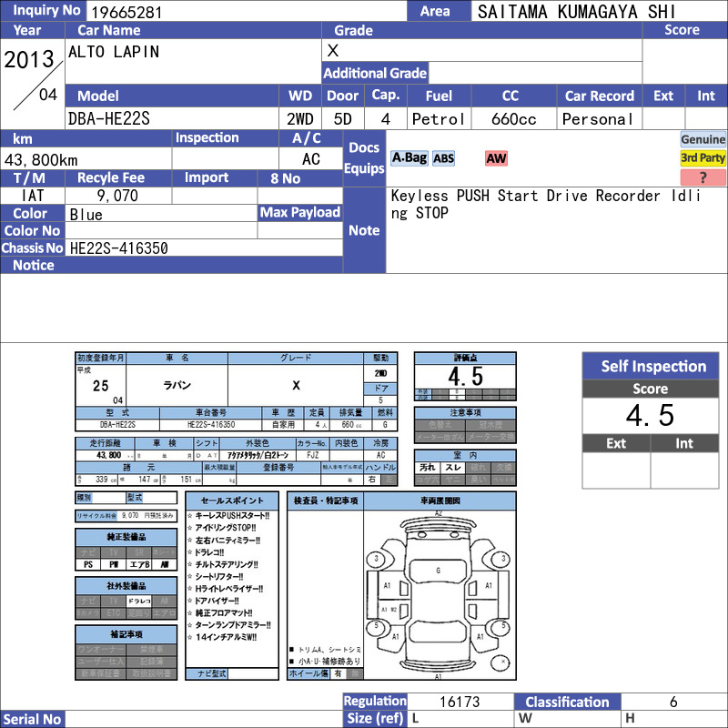This screenshot has width=728, height=728.
Task: Click the AC value under A/C
Action: click(x=310, y=159)
